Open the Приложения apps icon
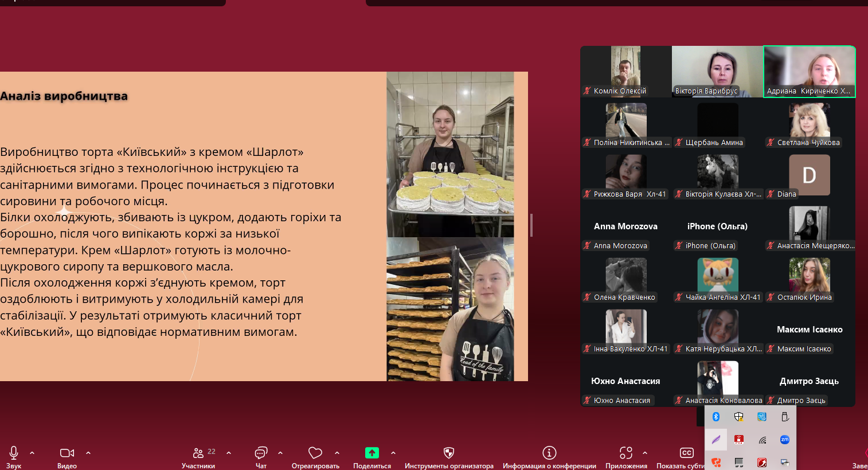 [x=626, y=453]
